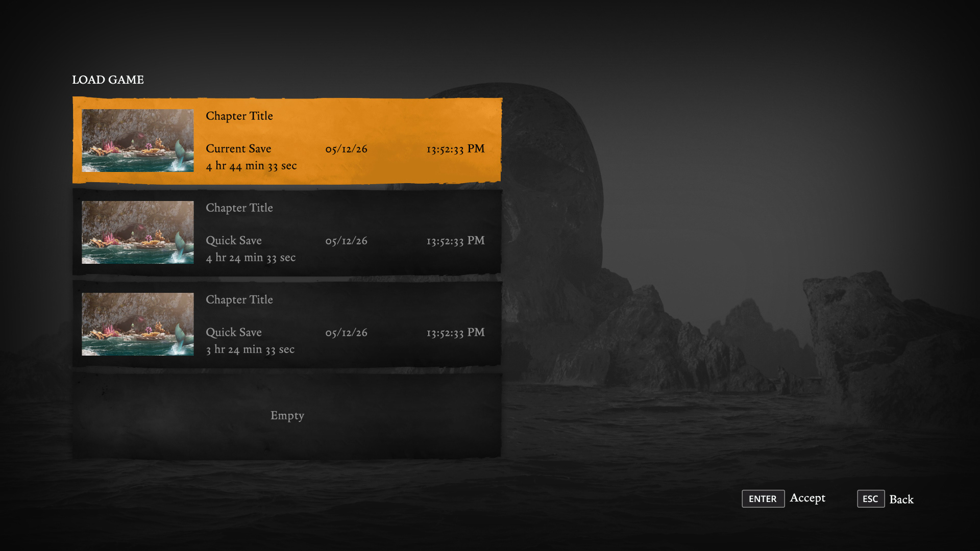Click the 4 hr 44 min 33 sec playtime
The height and width of the screenshot is (551, 980).
(x=251, y=166)
